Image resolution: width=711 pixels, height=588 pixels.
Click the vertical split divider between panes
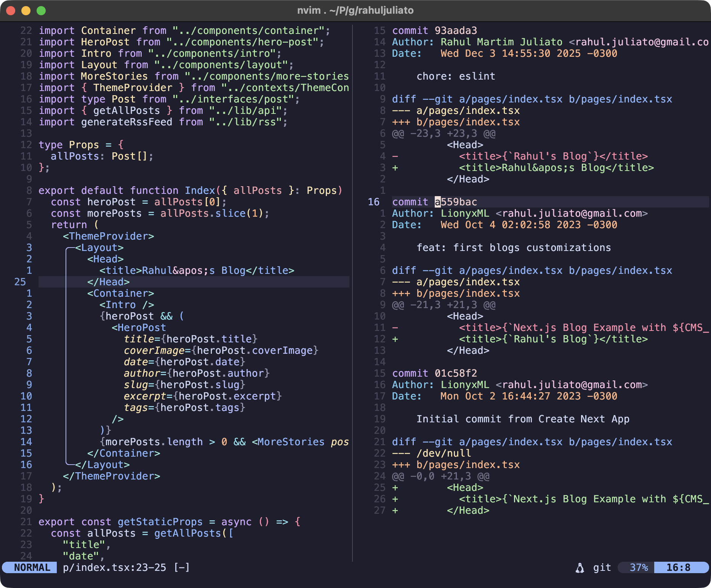[x=352, y=293]
